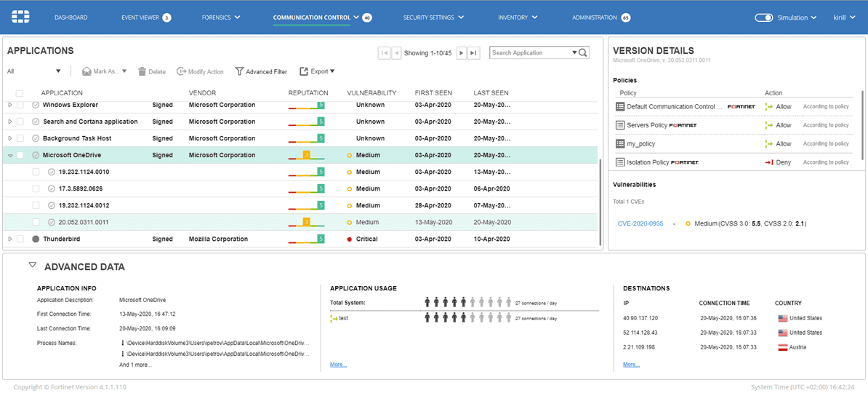868x393 pixels.
Task: Go to the last page of applications
Action: 473,53
